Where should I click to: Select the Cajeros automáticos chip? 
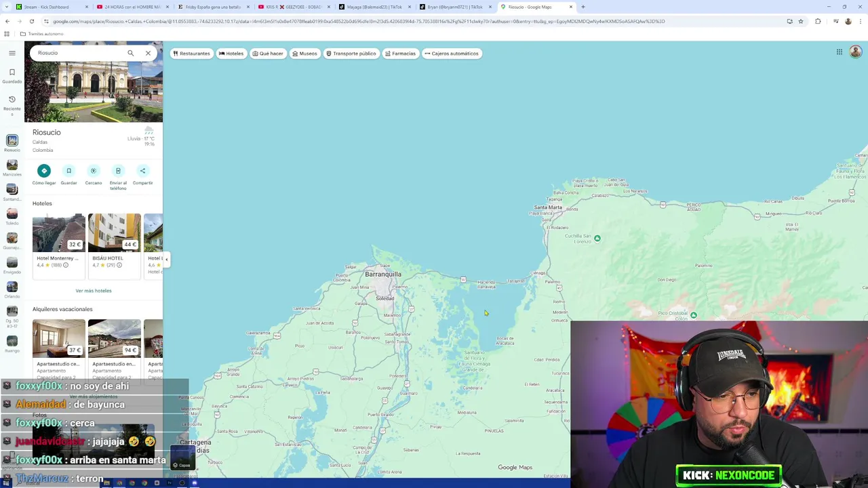tap(452, 54)
